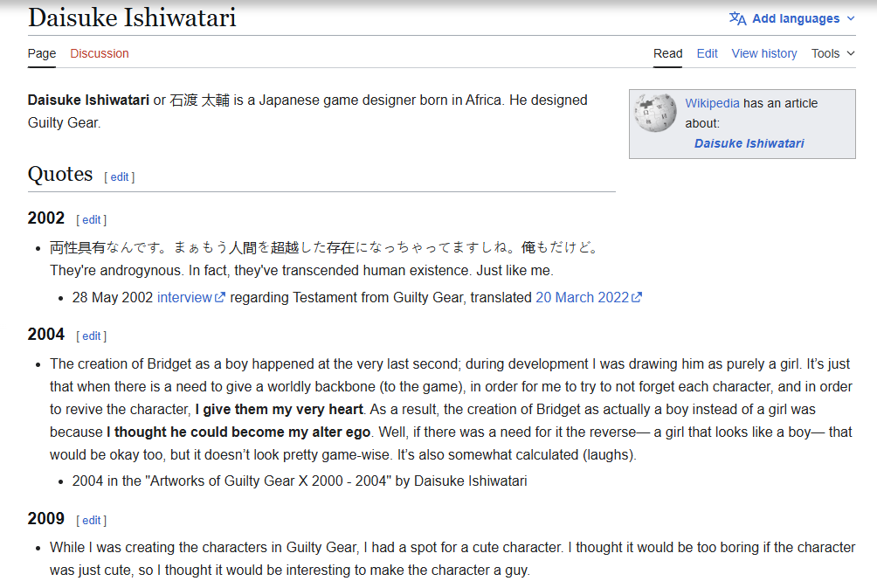
Task: Click "While I was creating the characters" quote
Action: click(452, 559)
